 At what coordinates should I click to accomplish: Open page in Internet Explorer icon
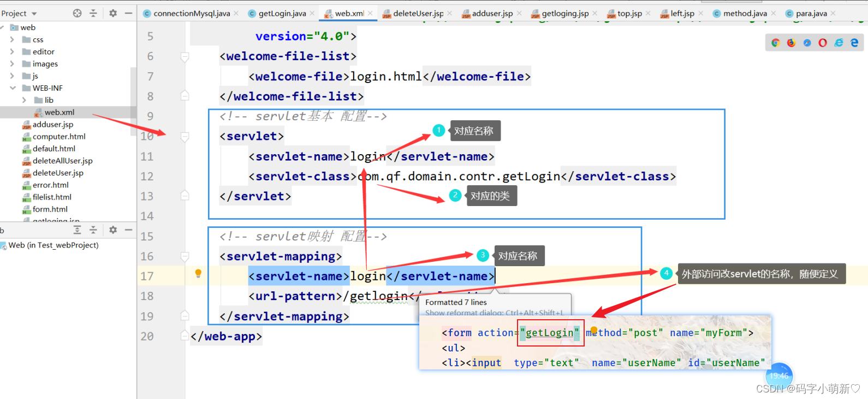839,43
